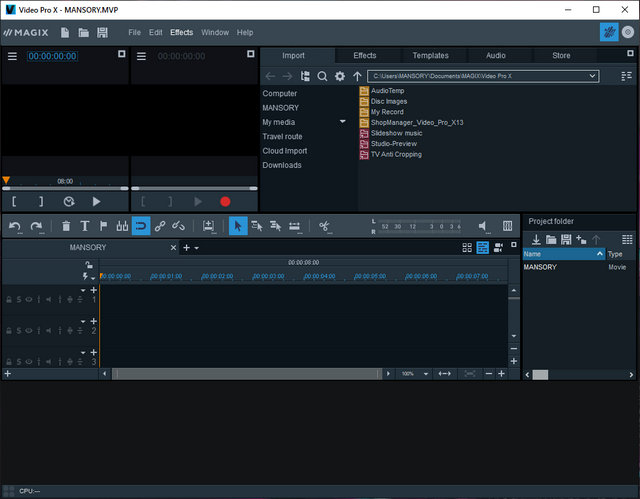The width and height of the screenshot is (640, 499).
Task: Toggle visibility eye on track 3
Action: coord(29,361)
